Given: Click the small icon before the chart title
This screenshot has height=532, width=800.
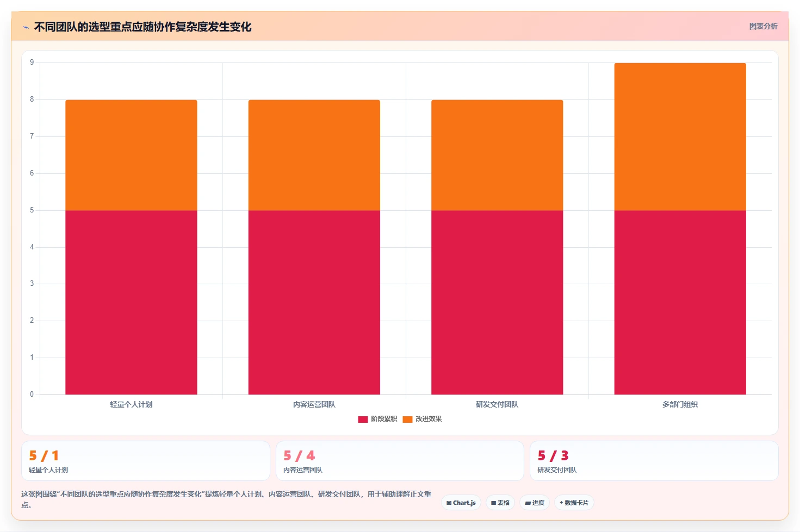Looking at the screenshot, I should [x=26, y=27].
